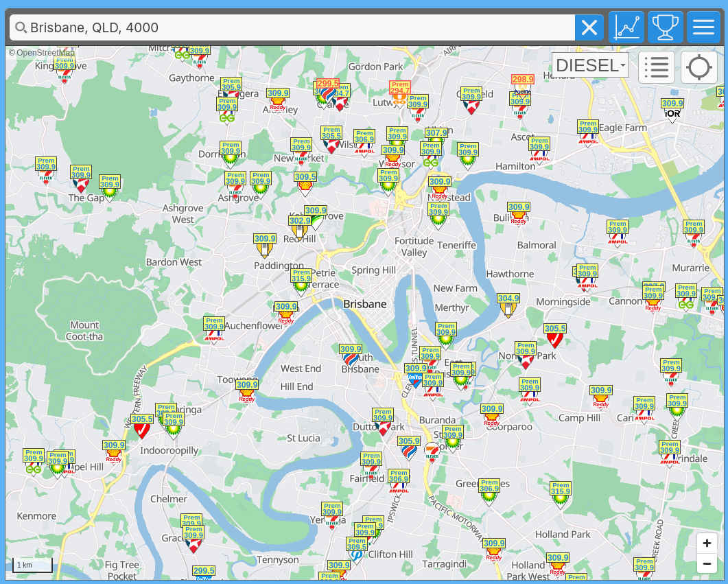The image size is (728, 584).
Task: Zoom out the map with minus
Action: pyautogui.click(x=707, y=563)
